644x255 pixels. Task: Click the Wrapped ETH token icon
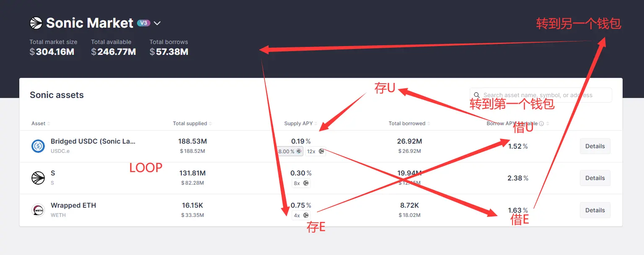coord(38,210)
